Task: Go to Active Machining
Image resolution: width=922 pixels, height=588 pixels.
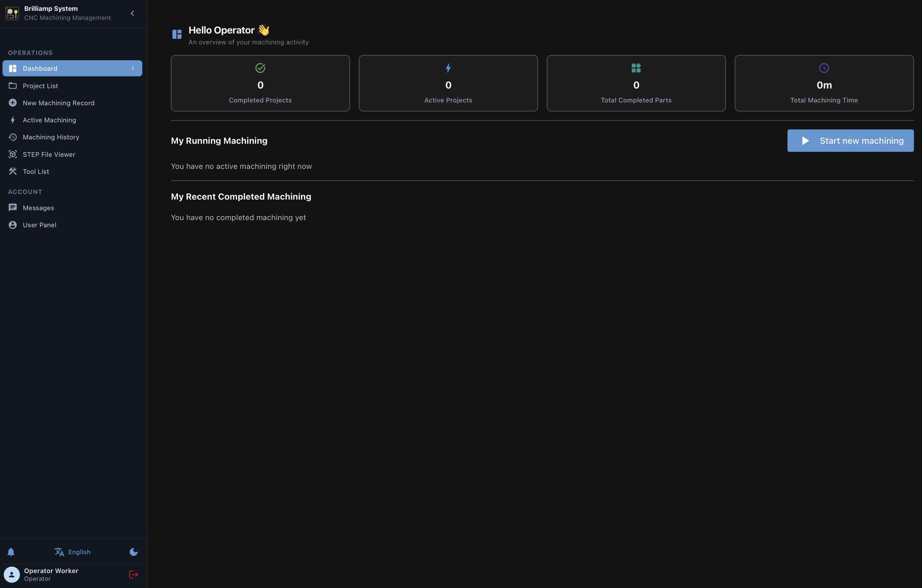Action: [72, 120]
